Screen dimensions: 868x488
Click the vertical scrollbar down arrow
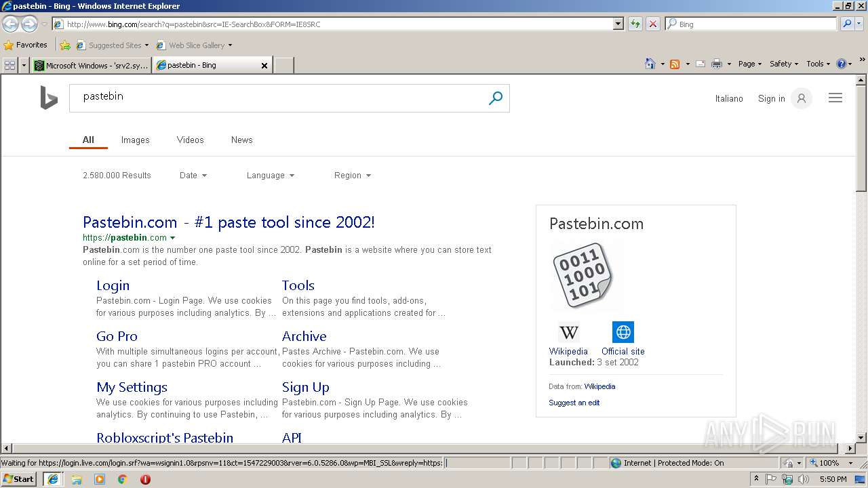861,438
